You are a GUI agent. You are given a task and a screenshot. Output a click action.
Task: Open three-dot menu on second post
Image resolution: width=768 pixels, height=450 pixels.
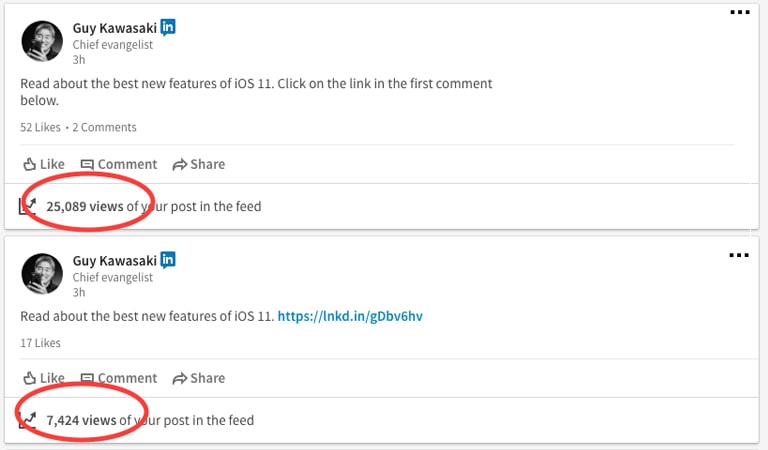coord(739,255)
